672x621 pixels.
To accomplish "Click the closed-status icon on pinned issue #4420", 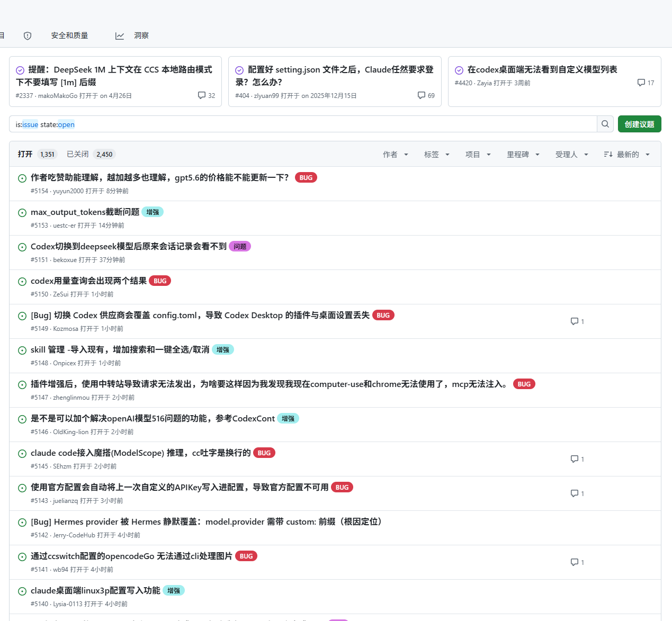I will click(x=459, y=70).
